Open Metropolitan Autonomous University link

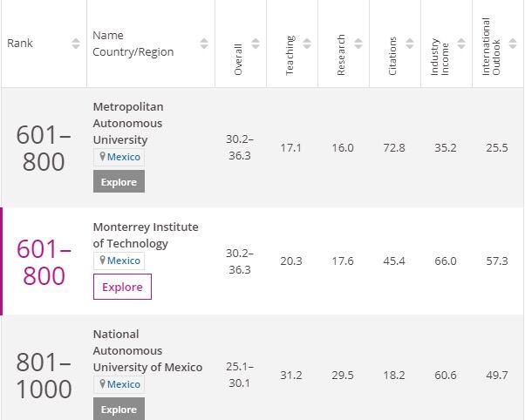coord(127,123)
